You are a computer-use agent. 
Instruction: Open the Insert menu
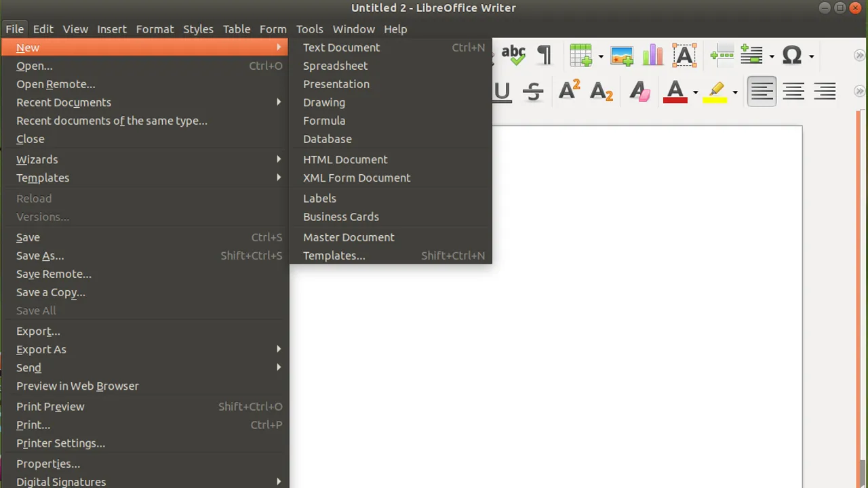[112, 29]
